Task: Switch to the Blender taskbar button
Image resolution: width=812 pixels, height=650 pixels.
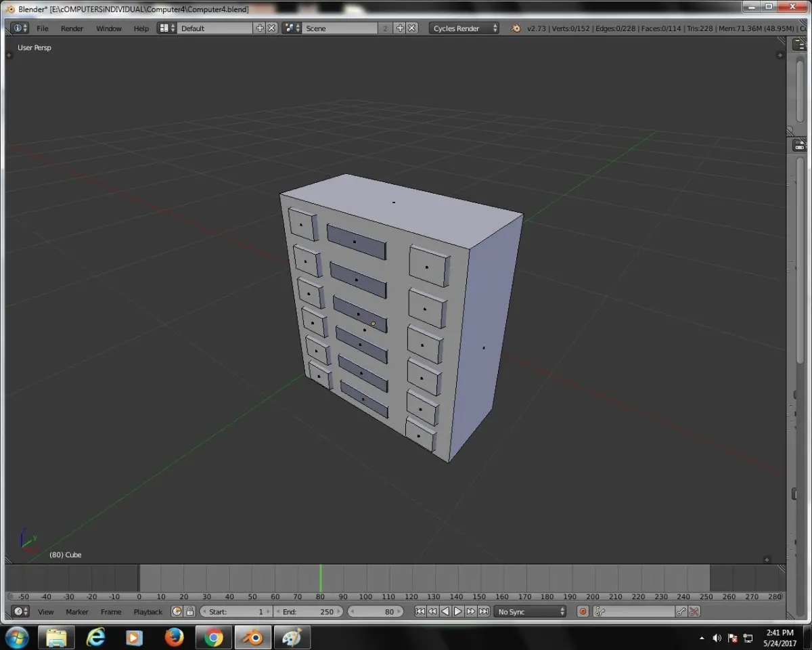Action: 253,637
